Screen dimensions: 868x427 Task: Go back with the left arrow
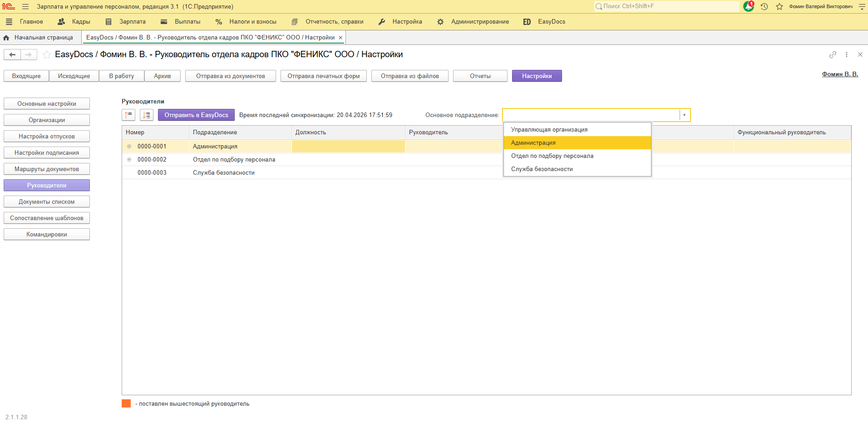(12, 54)
